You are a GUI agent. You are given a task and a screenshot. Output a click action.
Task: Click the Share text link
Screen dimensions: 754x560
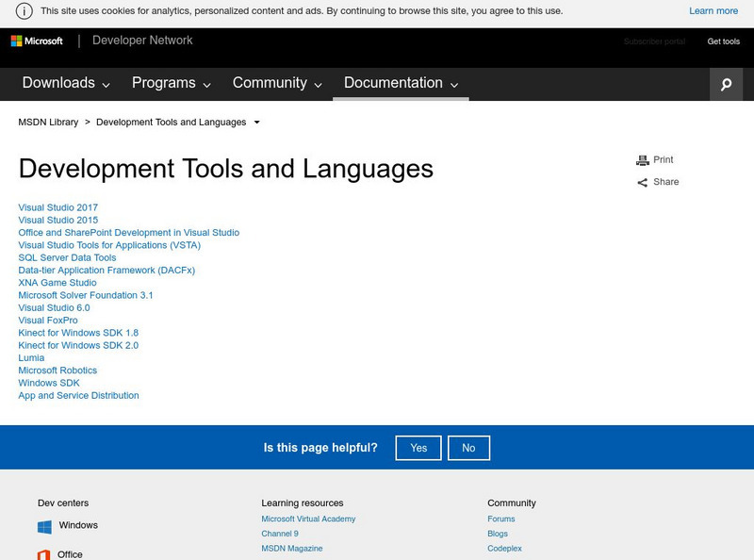coord(666,182)
